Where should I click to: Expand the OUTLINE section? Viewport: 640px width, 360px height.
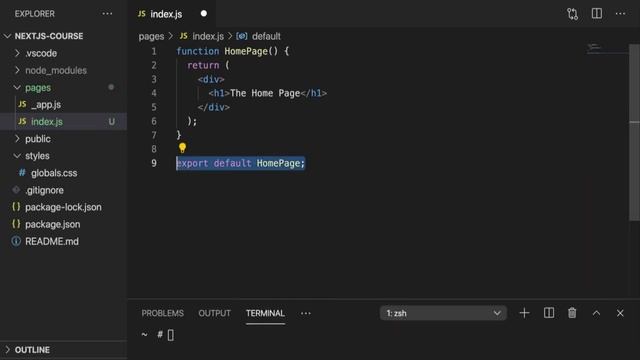[7, 350]
